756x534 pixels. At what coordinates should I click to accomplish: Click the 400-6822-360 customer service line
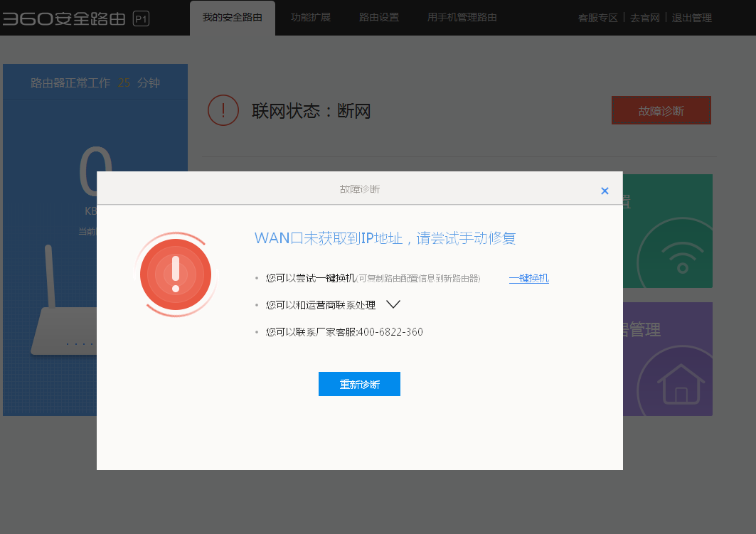pos(344,332)
